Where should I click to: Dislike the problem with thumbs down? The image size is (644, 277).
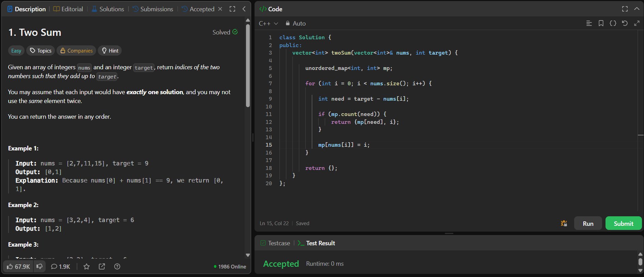(x=40, y=266)
